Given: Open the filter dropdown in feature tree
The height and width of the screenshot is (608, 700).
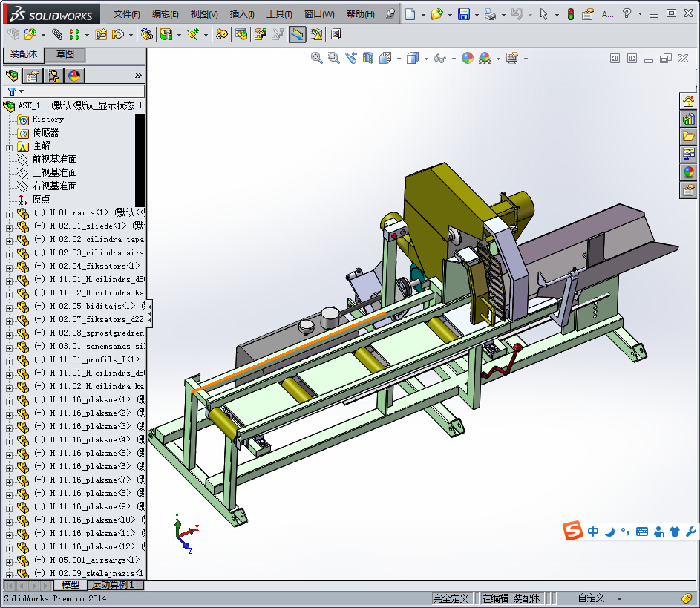Looking at the screenshot, I should click(x=21, y=91).
